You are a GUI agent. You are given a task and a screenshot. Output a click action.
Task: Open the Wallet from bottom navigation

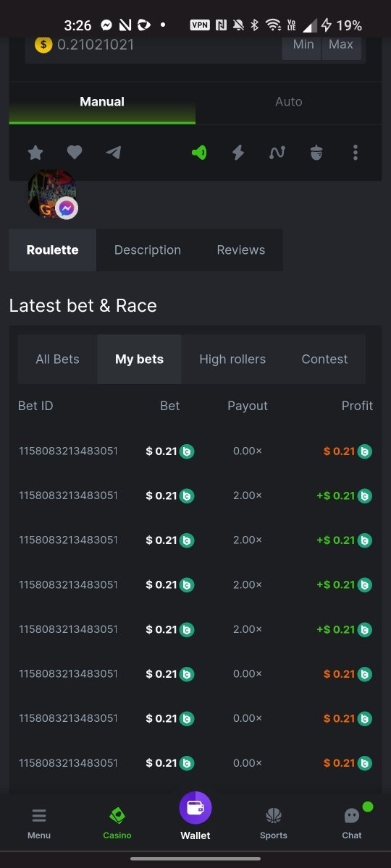pos(195,816)
